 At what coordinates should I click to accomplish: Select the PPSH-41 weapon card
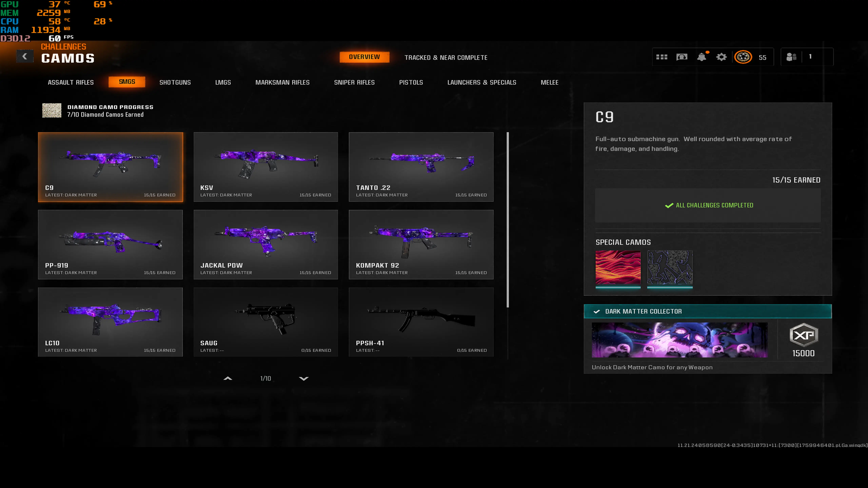click(x=421, y=322)
